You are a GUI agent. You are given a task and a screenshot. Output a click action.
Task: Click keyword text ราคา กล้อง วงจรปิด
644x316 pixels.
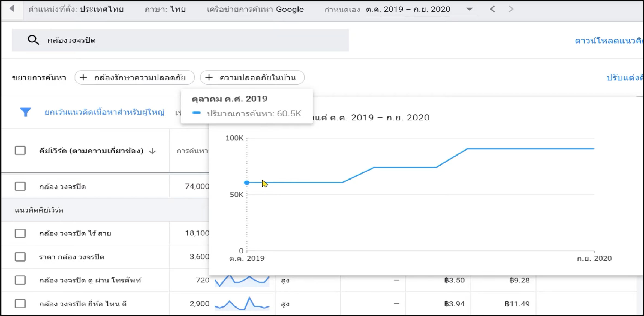click(x=71, y=257)
